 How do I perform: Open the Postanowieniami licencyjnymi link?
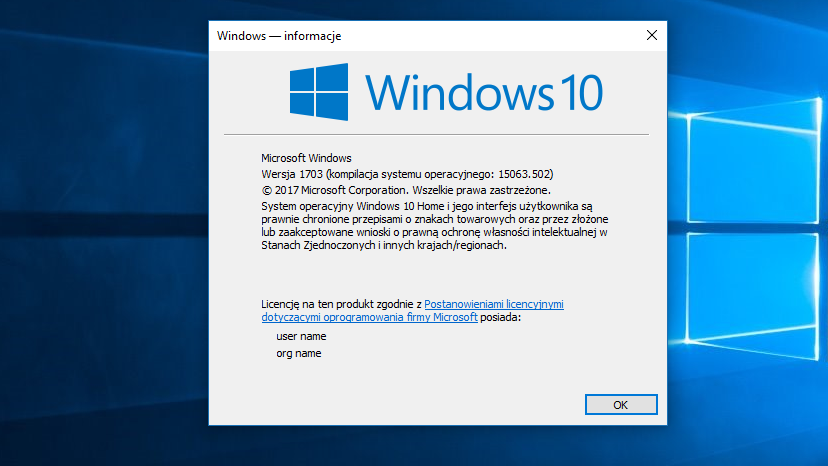coord(494,304)
